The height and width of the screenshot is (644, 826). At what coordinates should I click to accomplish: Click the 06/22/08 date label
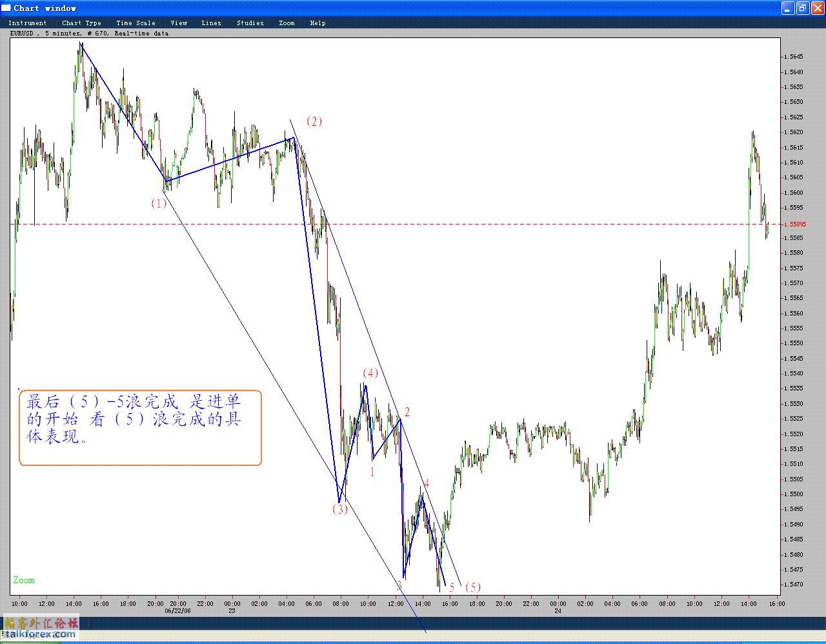178,610
